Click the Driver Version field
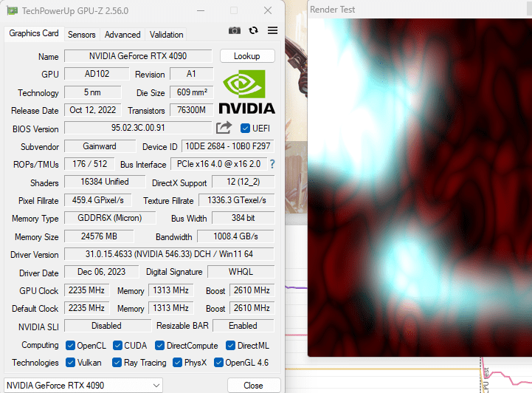This screenshot has height=393, width=532. coord(169,254)
